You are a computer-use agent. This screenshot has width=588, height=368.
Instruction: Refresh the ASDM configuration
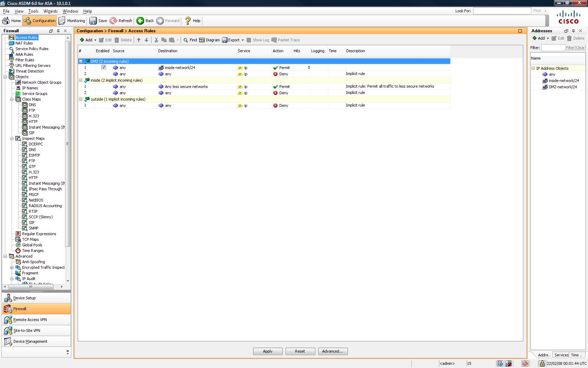pyautogui.click(x=121, y=21)
